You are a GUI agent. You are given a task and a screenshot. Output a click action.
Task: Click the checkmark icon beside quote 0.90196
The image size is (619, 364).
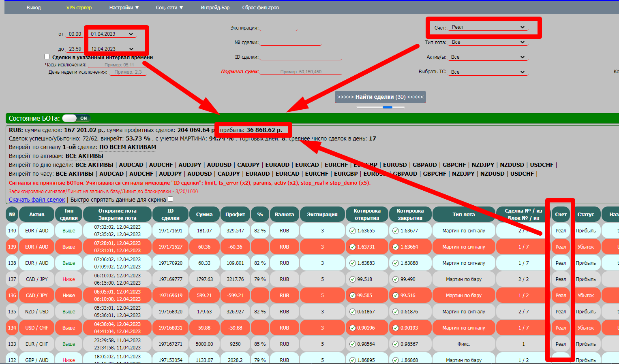[353, 328]
